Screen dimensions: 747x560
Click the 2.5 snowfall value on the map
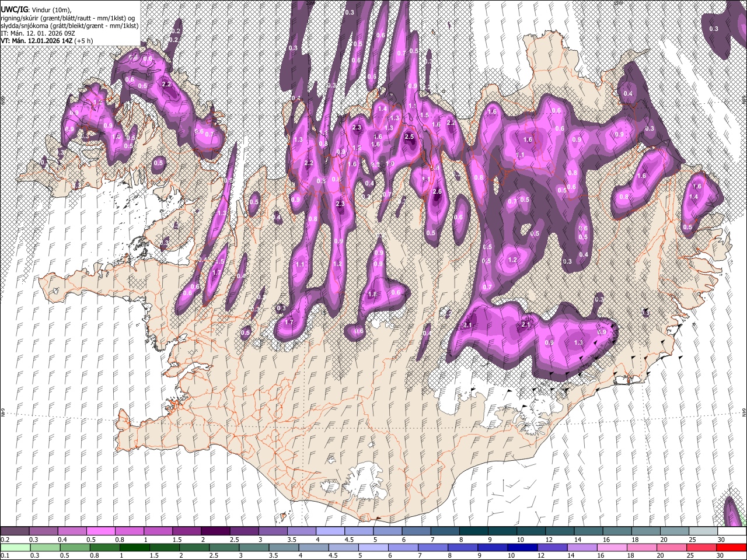409,136
